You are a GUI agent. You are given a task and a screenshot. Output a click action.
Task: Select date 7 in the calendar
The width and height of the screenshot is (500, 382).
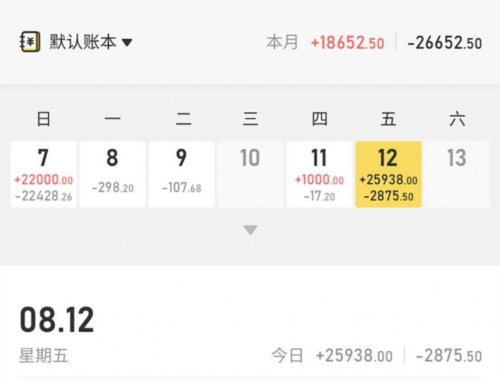pyautogui.click(x=44, y=174)
